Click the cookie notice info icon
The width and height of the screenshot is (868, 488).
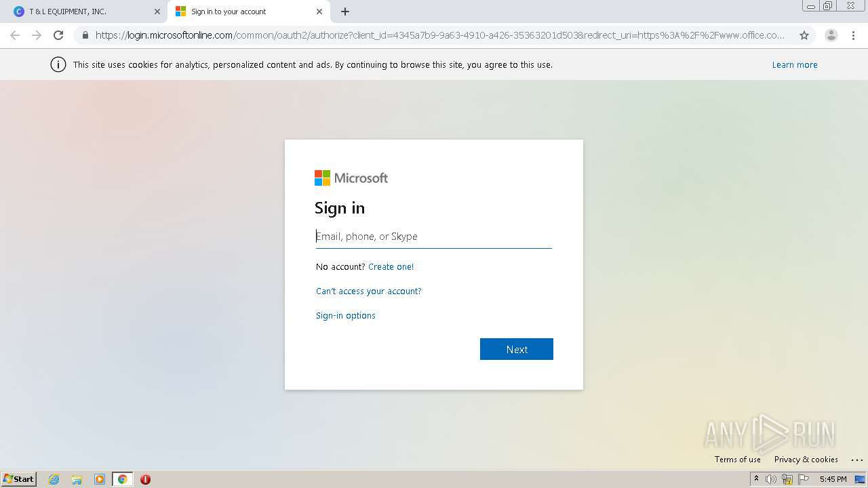coord(58,65)
